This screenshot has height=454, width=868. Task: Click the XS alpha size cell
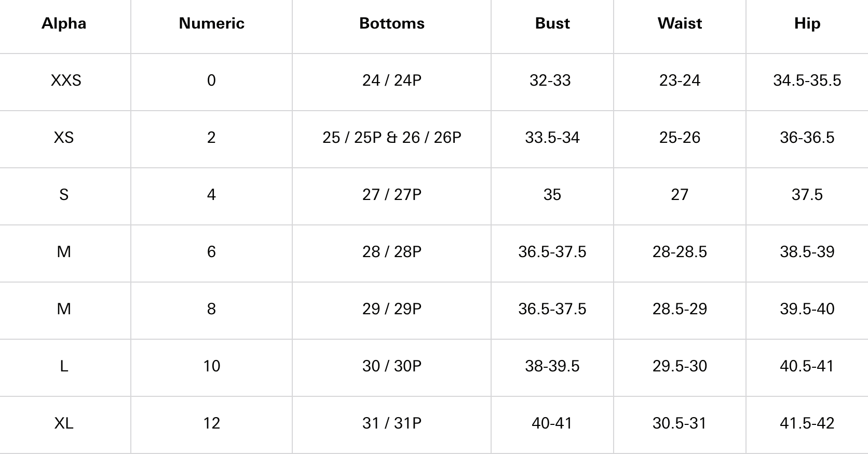64,138
